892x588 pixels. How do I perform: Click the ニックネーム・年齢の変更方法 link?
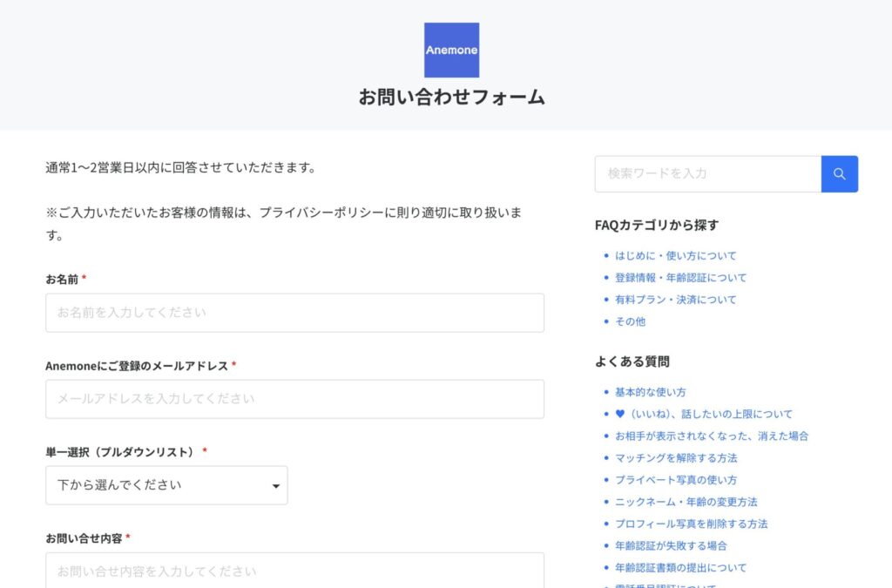click(685, 501)
